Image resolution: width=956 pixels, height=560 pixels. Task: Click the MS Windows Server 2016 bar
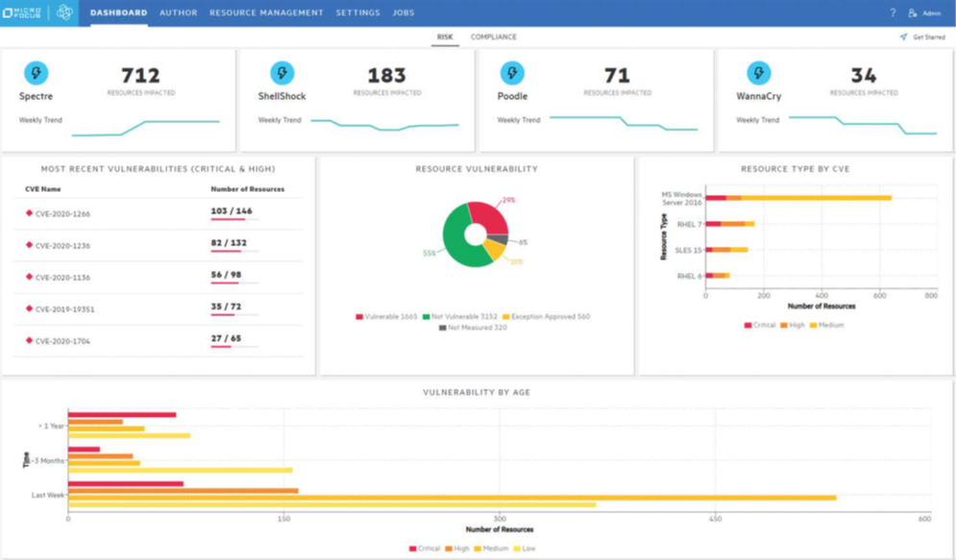797,198
